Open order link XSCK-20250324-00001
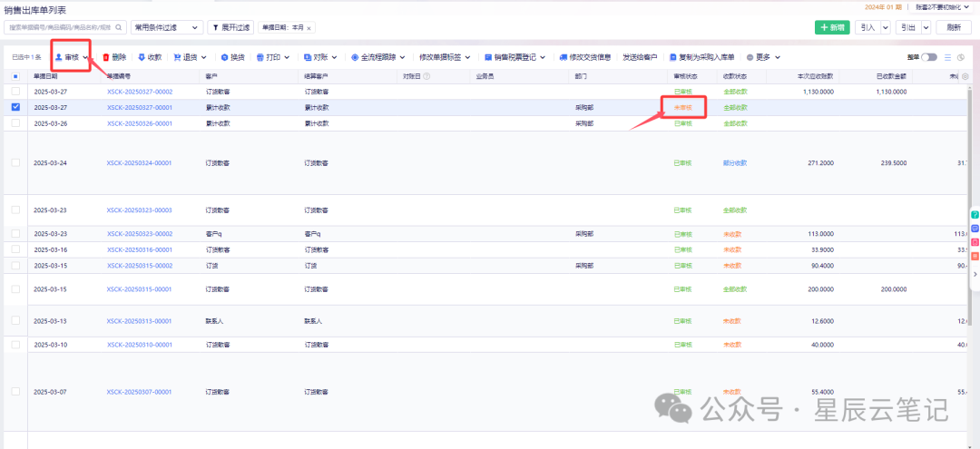 (140, 163)
